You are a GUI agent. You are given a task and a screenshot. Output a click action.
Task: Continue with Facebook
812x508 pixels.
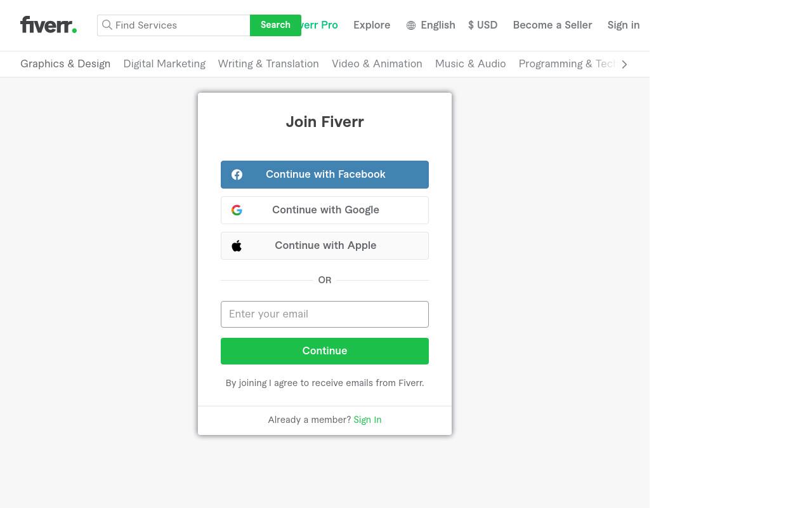pyautogui.click(x=325, y=175)
